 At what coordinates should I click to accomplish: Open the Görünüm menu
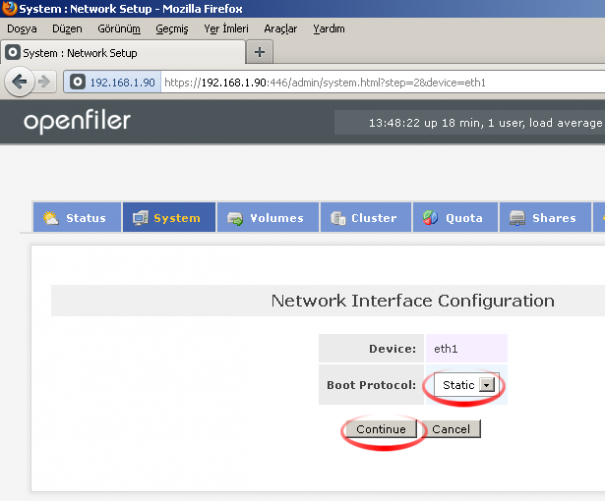(119, 29)
